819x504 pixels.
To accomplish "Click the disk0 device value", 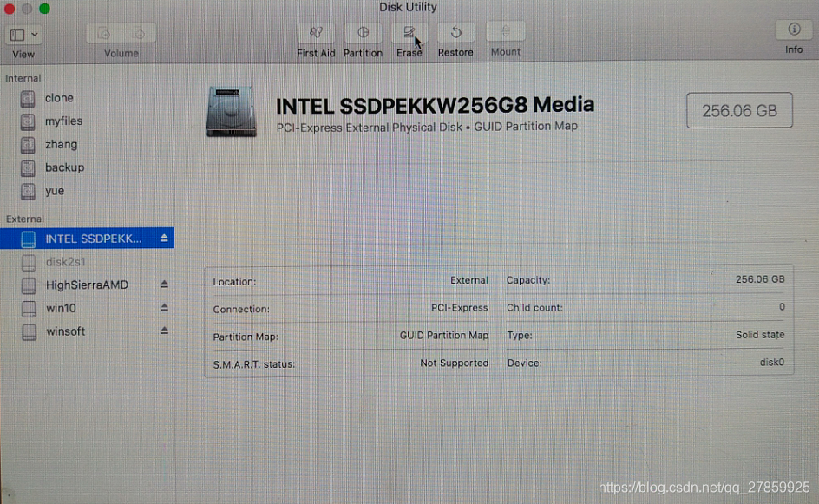I will [x=772, y=362].
